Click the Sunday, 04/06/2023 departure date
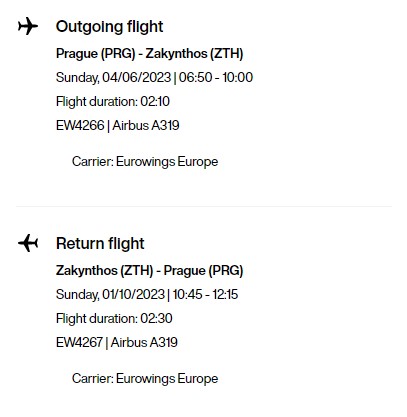 [113, 78]
